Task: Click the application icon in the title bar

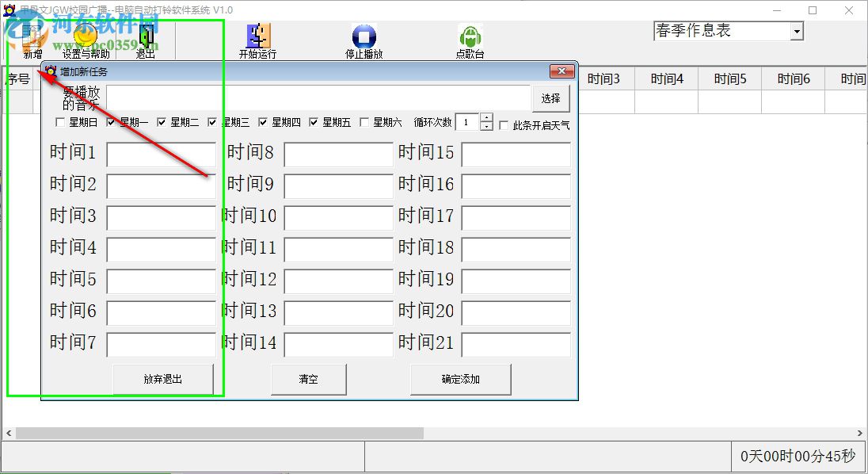Action: (x=8, y=10)
